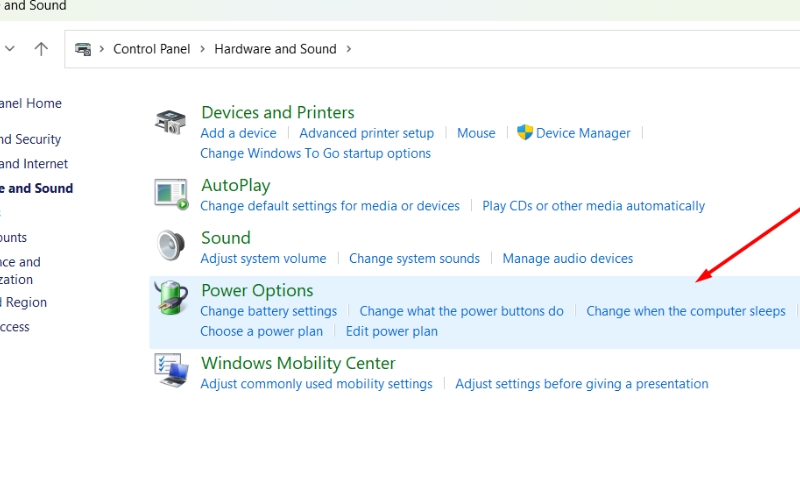Change Windows To Go startup options
Viewport: 800px width, 490px height.
[x=315, y=154]
